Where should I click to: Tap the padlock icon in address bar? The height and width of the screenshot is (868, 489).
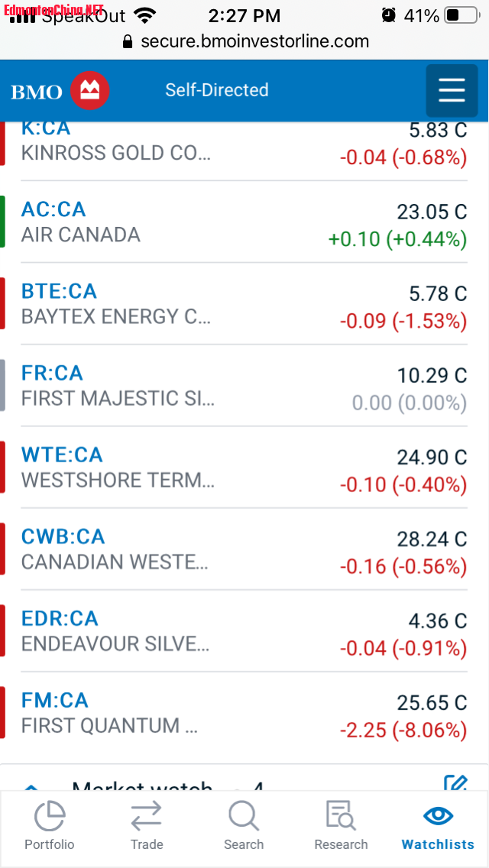[128, 41]
